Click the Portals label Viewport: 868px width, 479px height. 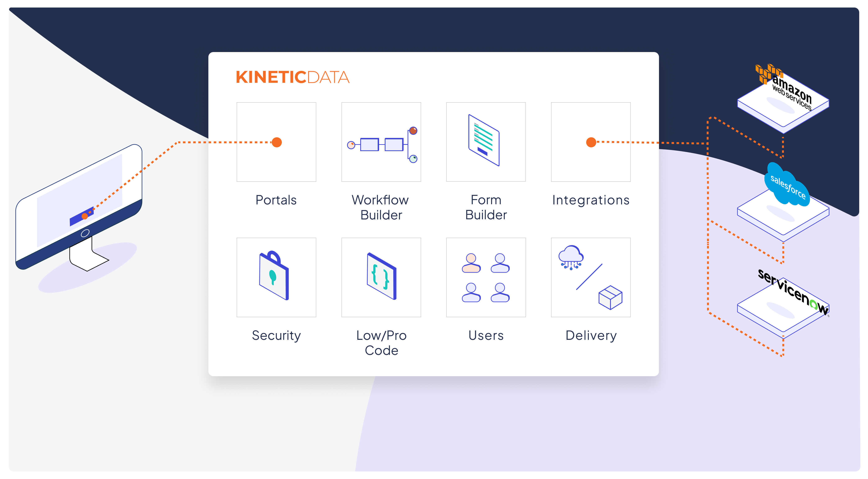276,200
